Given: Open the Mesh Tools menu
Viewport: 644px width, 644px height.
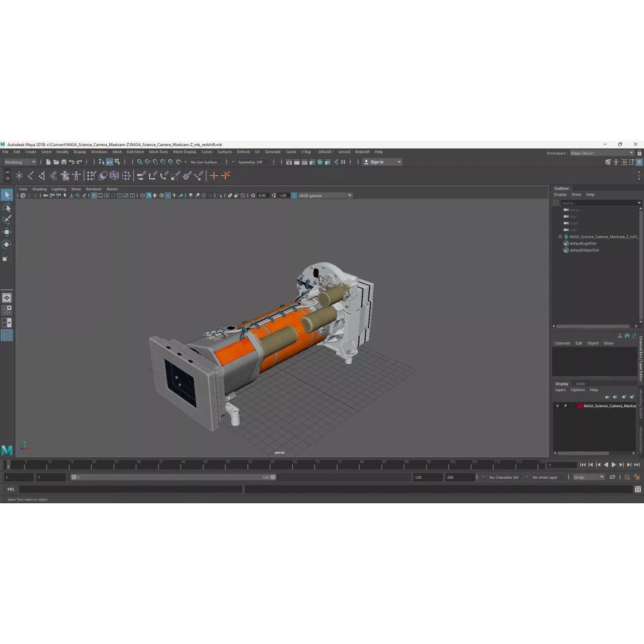Looking at the screenshot, I should coord(159,151).
